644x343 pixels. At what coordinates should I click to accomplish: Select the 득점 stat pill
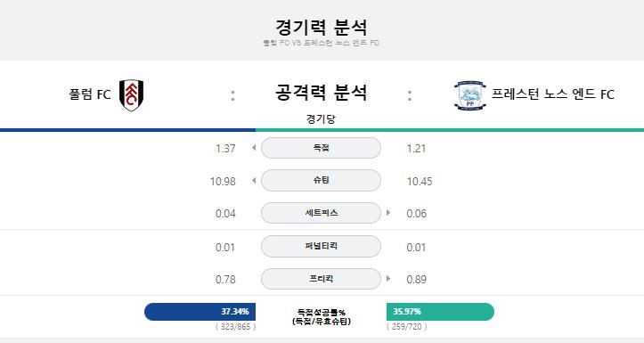point(321,148)
